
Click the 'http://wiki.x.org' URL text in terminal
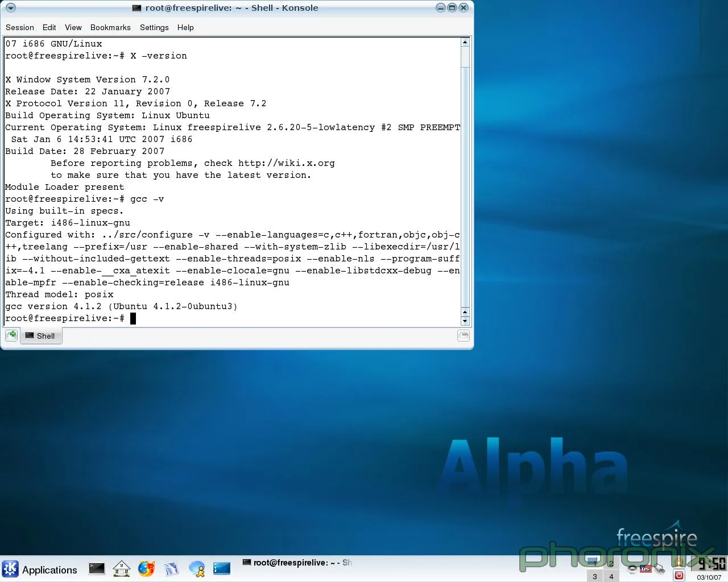287,163
